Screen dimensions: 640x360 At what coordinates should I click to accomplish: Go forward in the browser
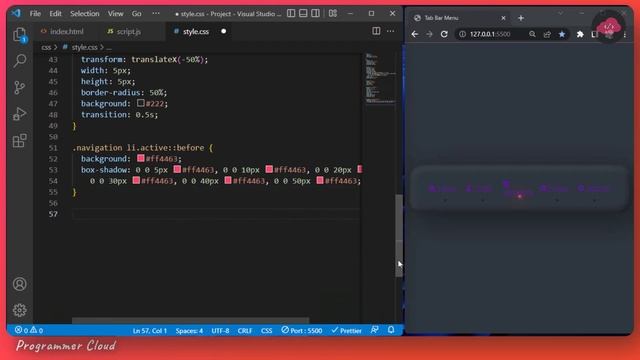(x=429, y=34)
